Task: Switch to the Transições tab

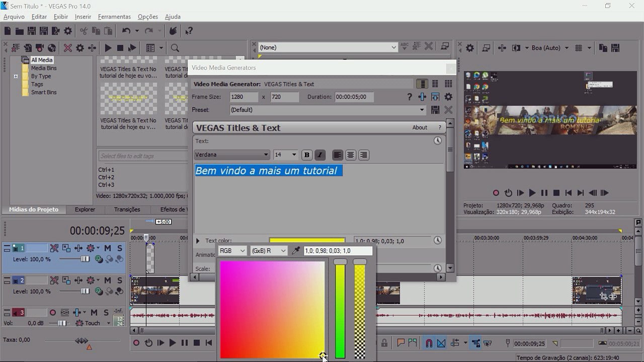Action: [127, 210]
